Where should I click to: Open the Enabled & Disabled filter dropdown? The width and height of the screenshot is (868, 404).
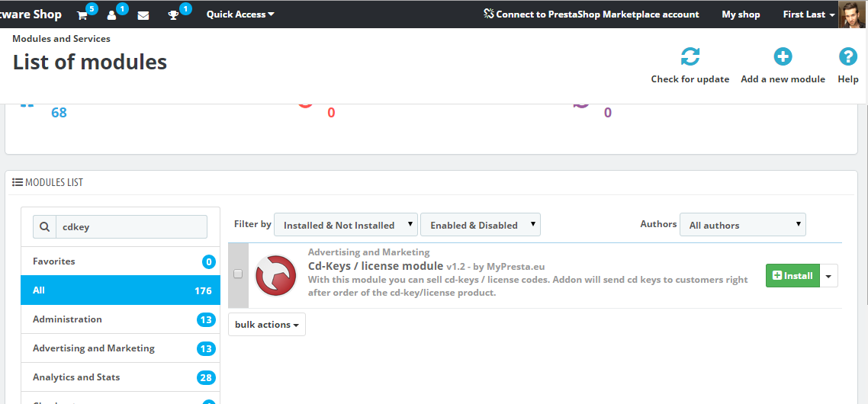coord(480,225)
